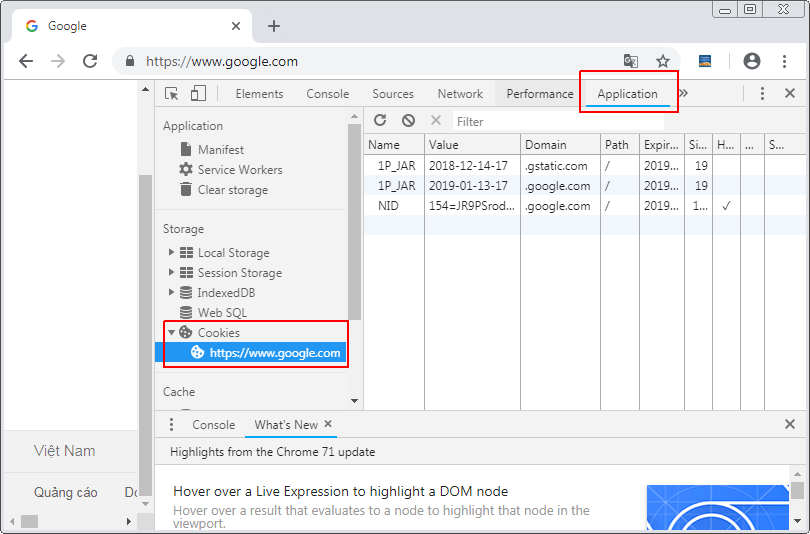The width and height of the screenshot is (810, 534).
Task: Click the What's New panel scrollbar
Action: (x=797, y=491)
